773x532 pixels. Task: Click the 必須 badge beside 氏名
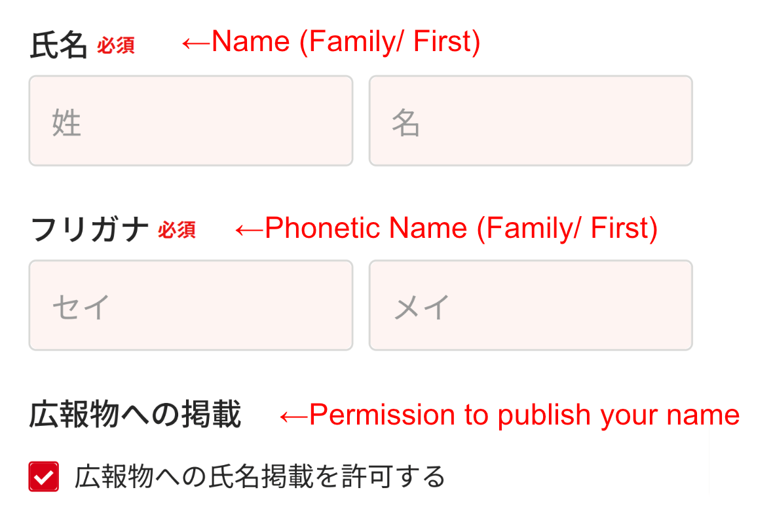click(116, 46)
